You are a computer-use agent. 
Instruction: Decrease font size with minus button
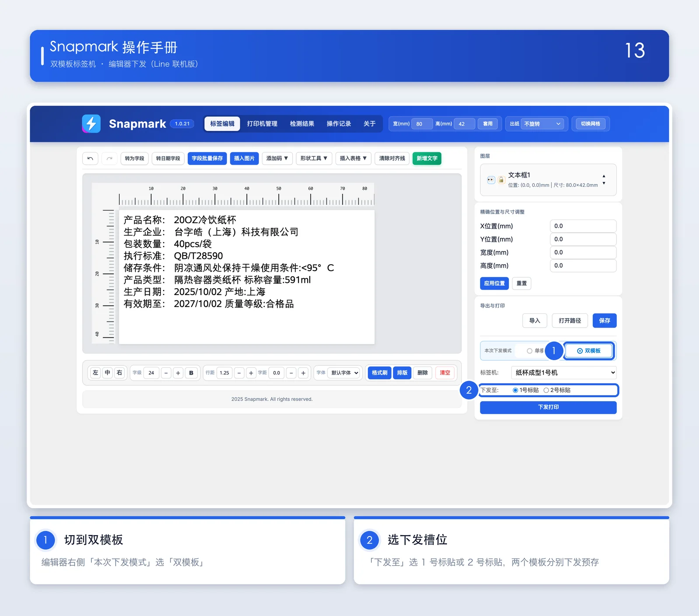166,373
